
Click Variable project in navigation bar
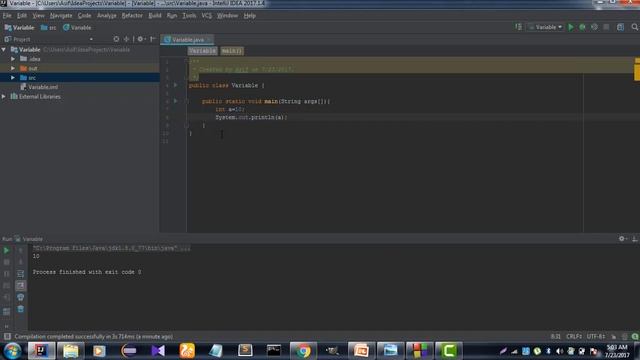[x=19, y=27]
